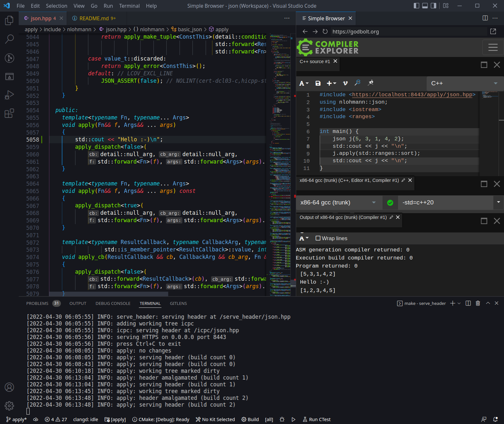Click nlohmann in the breadcrumb path
This screenshot has width=504, height=424.
(x=79, y=29)
